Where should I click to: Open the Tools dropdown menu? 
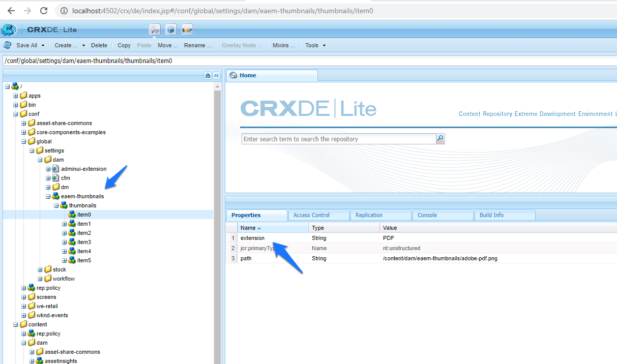tap(315, 45)
